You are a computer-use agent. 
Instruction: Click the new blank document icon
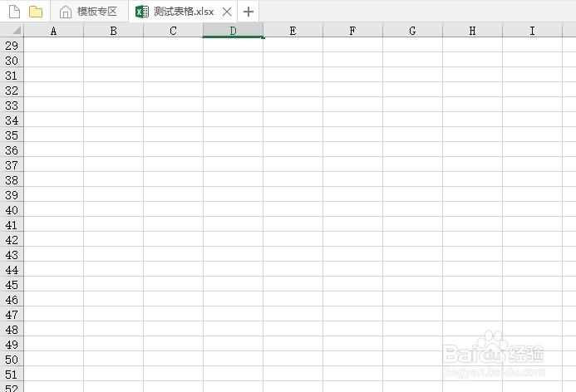(14, 12)
